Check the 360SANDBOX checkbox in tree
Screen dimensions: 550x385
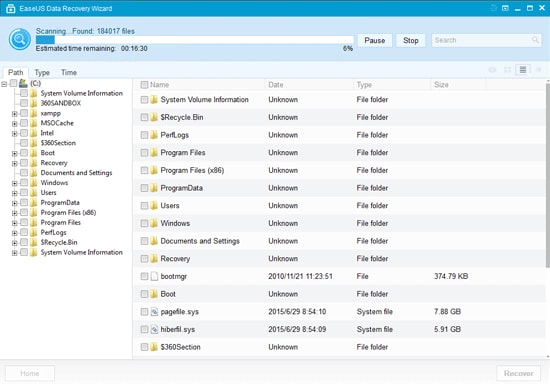coord(24,103)
